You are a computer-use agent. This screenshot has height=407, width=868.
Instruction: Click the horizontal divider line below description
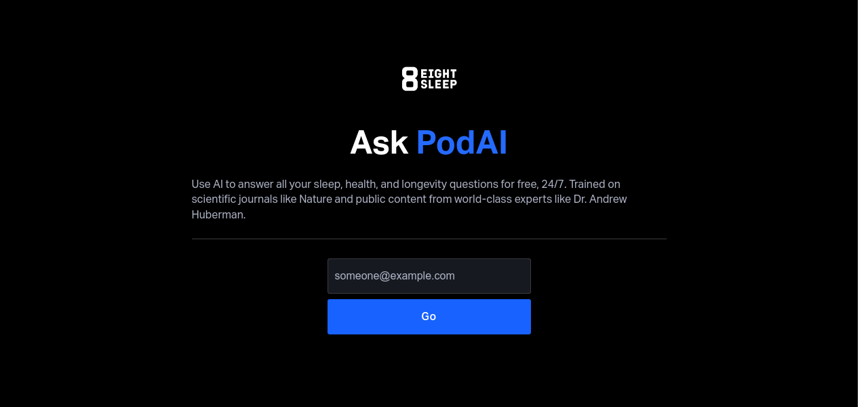coord(429,239)
